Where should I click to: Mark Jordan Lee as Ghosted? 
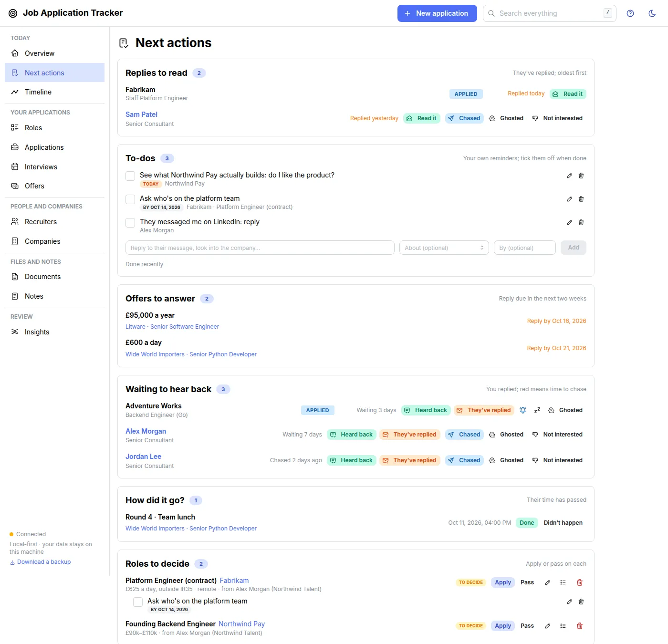click(x=506, y=460)
